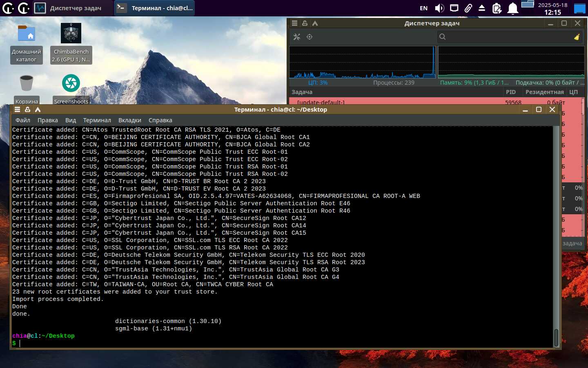The width and height of the screenshot is (588, 368).
Task: Close the Terminal window
Action: (x=552, y=110)
